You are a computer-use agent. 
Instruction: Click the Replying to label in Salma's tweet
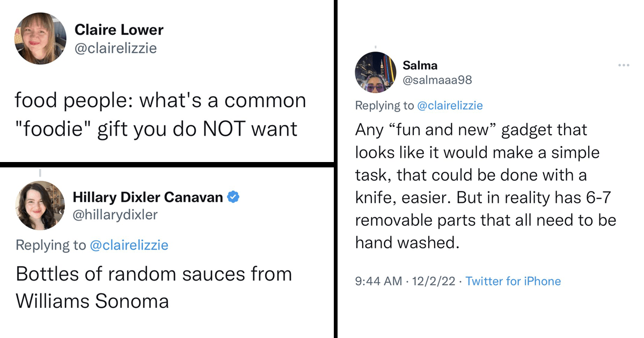pyautogui.click(x=385, y=106)
